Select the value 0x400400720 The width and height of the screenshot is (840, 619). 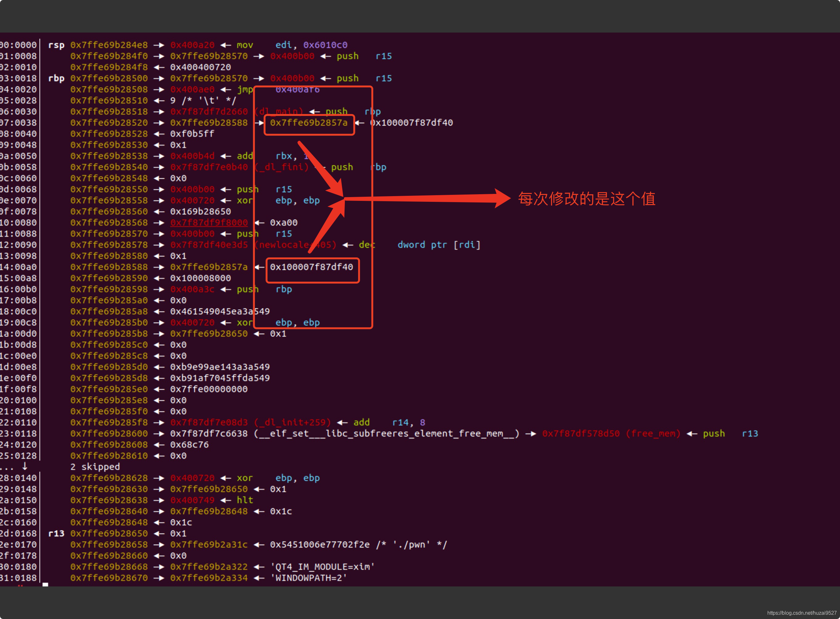point(201,67)
